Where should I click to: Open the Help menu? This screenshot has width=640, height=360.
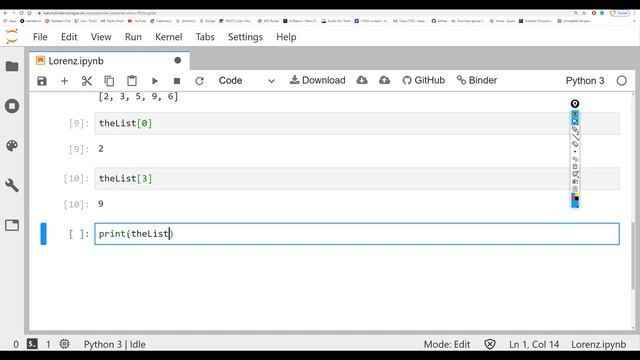(286, 37)
